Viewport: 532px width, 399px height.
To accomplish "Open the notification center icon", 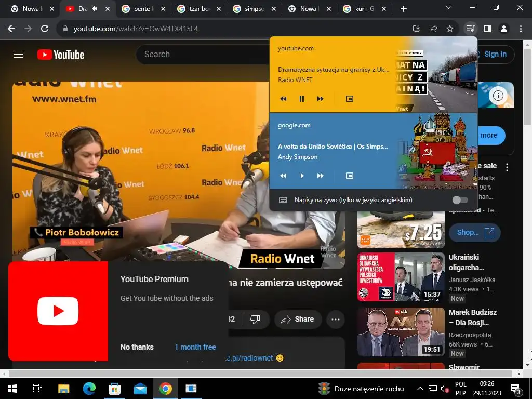I will click(x=516, y=389).
